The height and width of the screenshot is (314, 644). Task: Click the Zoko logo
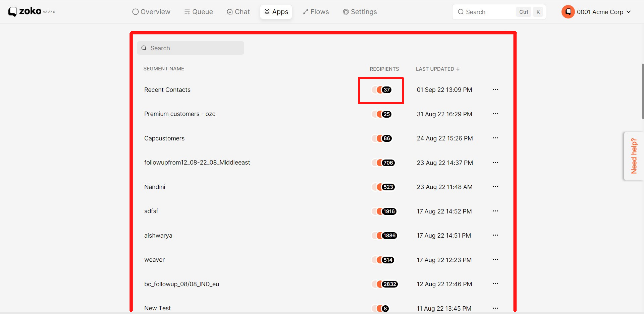point(25,11)
